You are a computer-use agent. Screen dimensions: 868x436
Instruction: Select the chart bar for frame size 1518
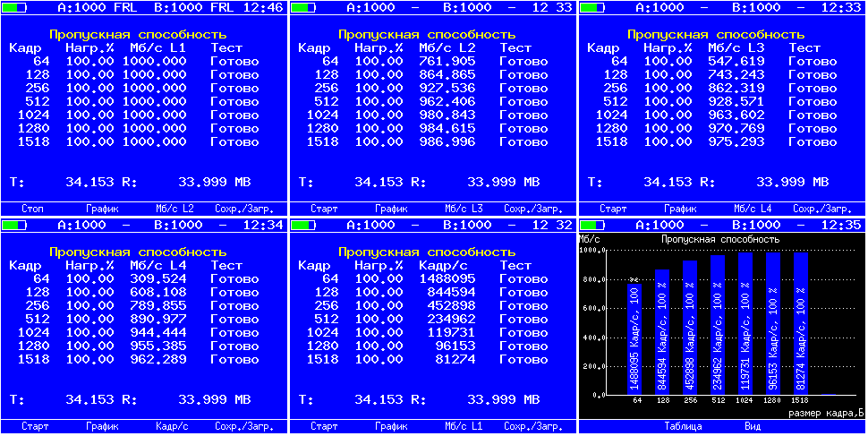point(801,323)
